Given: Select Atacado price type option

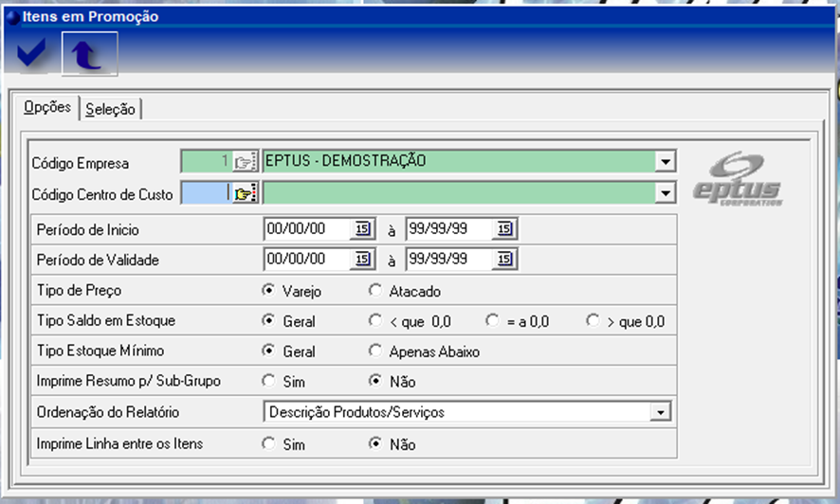Looking at the screenshot, I should tap(375, 291).
